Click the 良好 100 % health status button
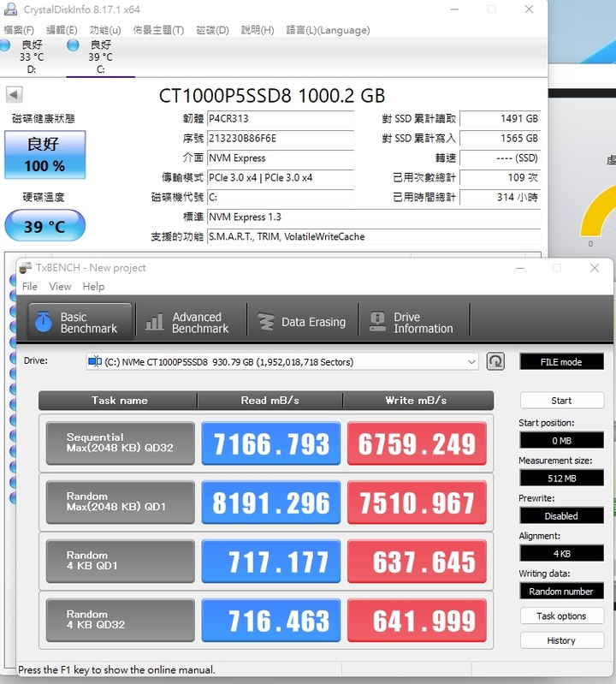 (44, 154)
